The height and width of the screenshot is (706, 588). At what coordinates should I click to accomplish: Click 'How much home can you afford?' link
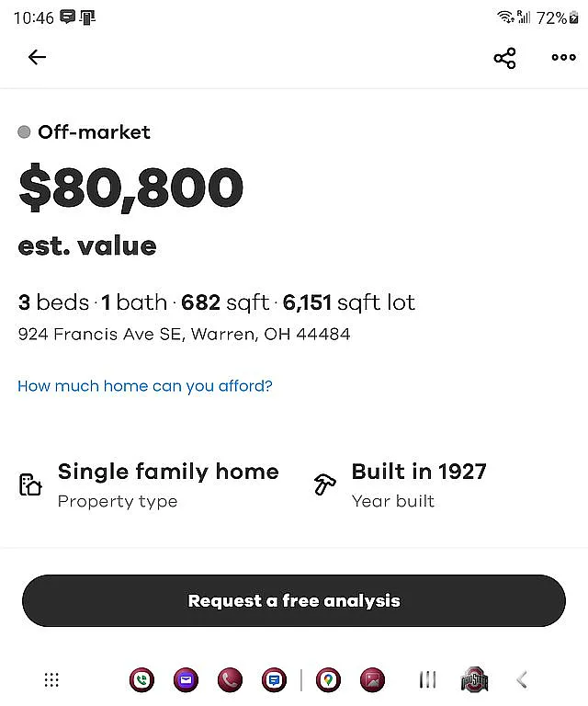(145, 386)
